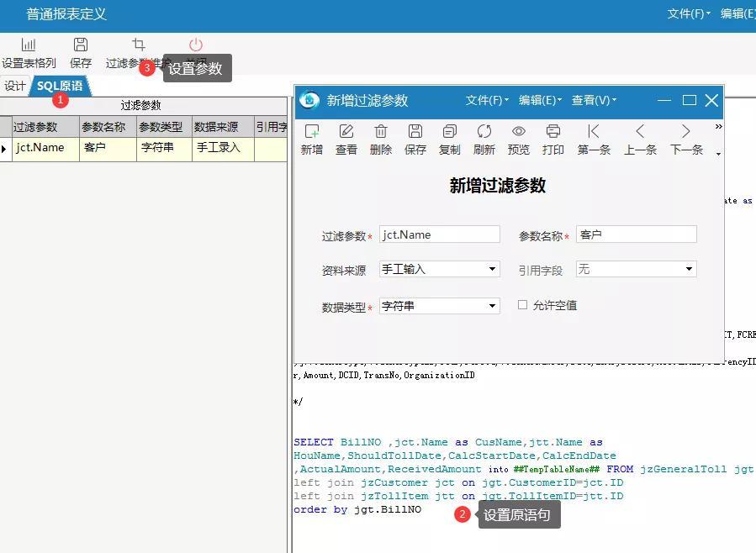Click the SELECT BillNO line in SQL editor
The image size is (756, 553).
coord(448,442)
